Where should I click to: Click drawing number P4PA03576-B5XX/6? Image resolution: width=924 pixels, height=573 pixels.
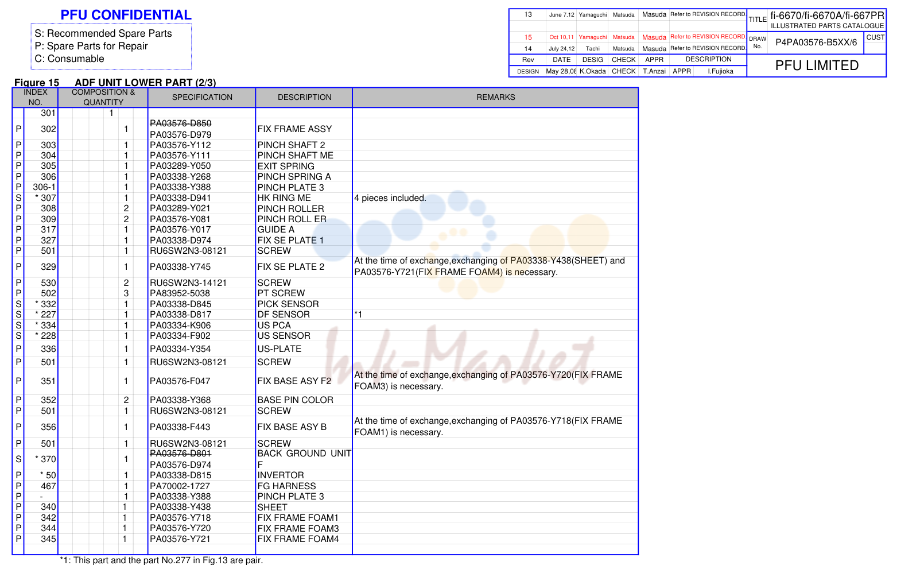coord(816,42)
